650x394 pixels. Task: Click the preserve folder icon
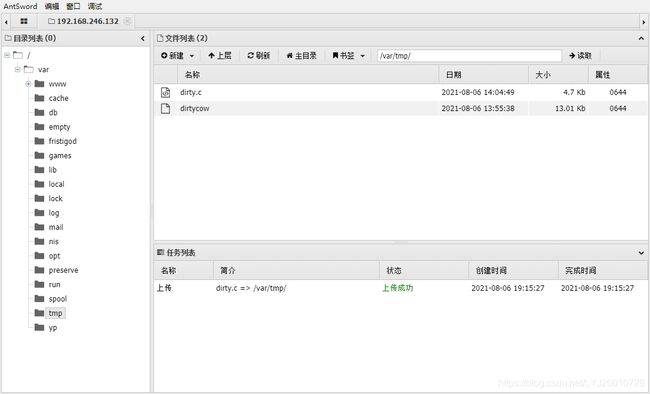(39, 270)
